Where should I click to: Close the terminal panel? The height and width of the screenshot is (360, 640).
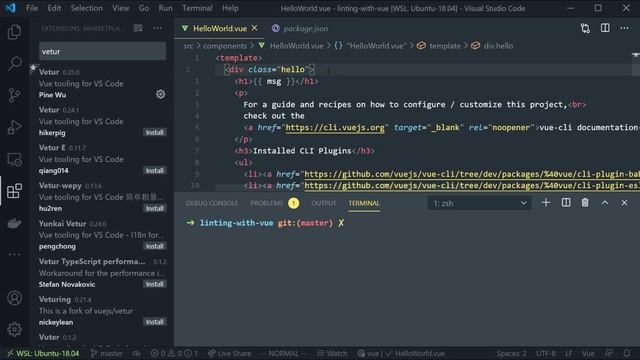click(x=624, y=203)
